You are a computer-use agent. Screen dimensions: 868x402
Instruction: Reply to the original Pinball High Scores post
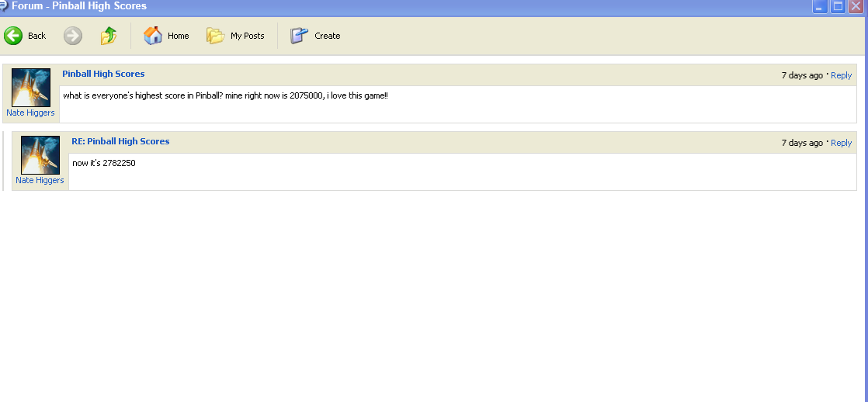tap(841, 75)
